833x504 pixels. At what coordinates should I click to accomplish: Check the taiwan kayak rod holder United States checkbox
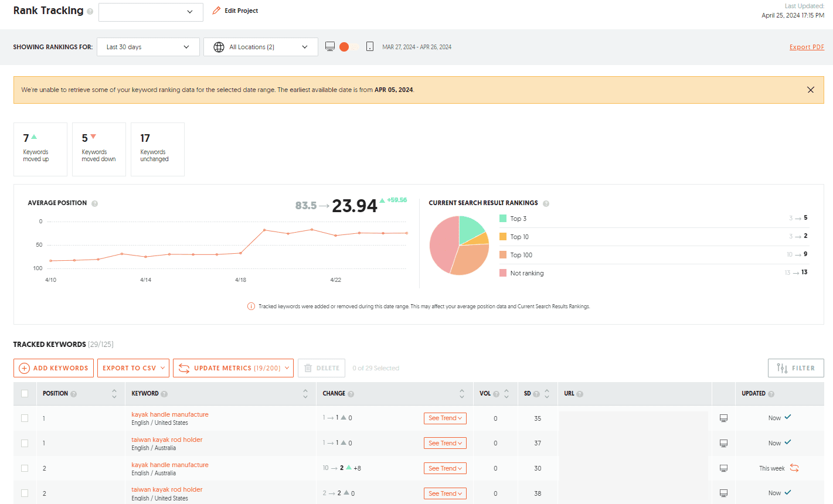tap(25, 493)
